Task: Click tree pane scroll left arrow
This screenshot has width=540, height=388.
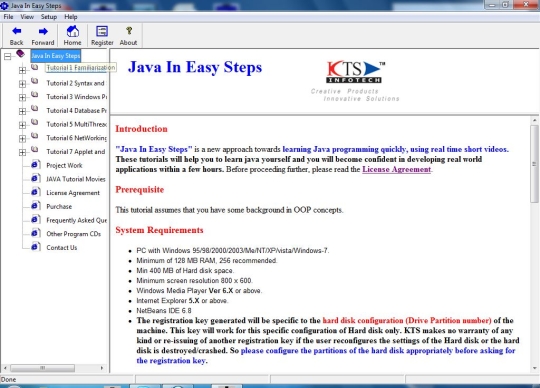Action: [x=5, y=368]
